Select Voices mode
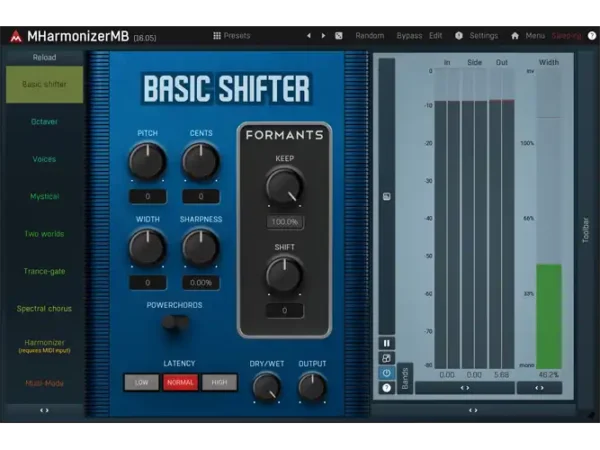 point(44,159)
